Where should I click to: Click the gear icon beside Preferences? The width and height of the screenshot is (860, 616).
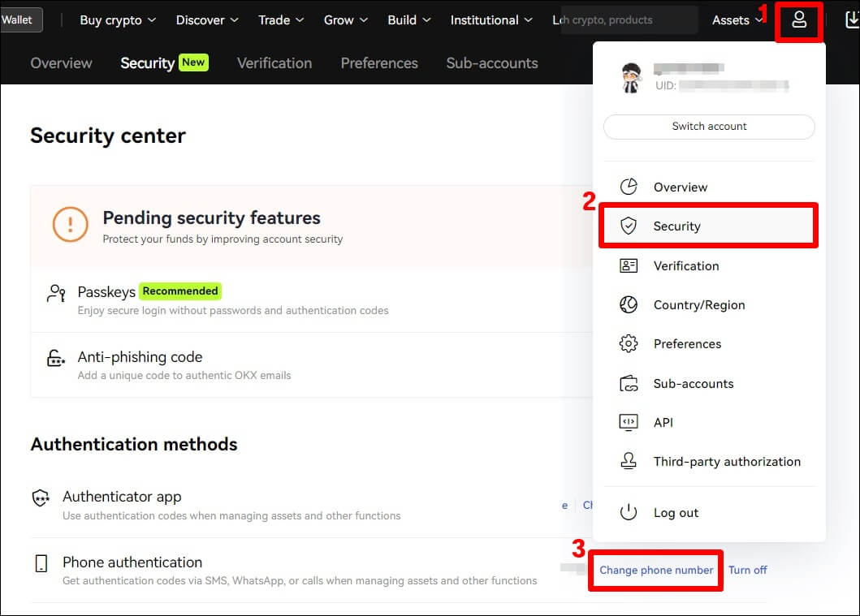click(x=629, y=343)
